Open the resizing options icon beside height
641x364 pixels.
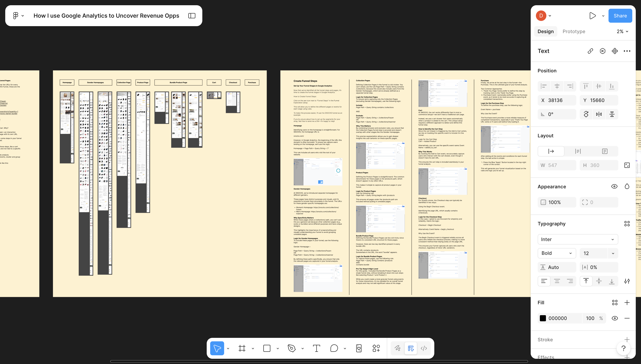click(627, 165)
